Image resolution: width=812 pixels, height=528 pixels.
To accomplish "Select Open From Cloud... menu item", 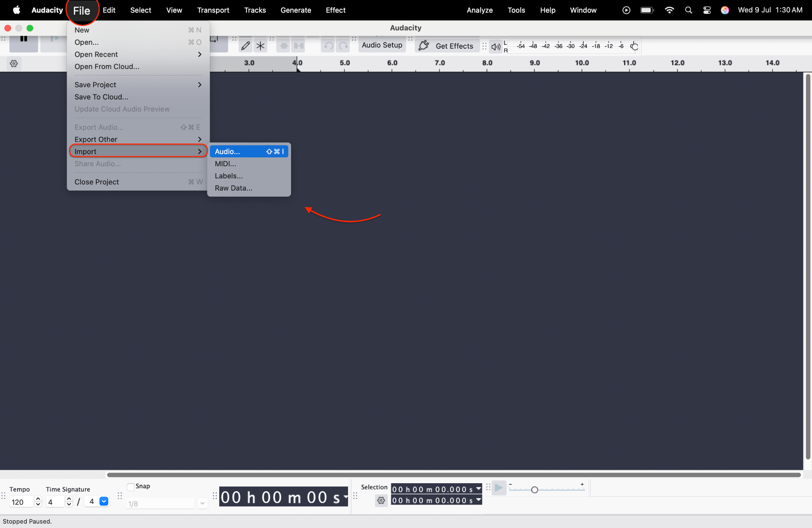I will tap(138, 67).
